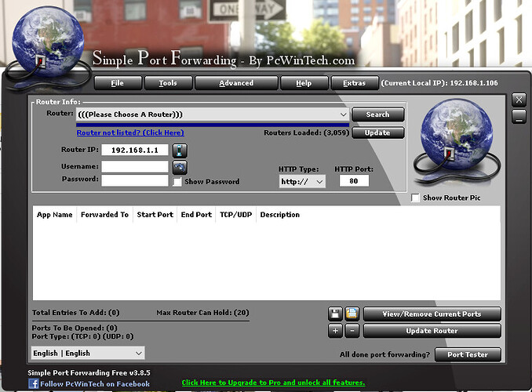Image resolution: width=532 pixels, height=392 pixels.
Task: Click the Facebook icon at bottom left
Action: click(x=33, y=384)
